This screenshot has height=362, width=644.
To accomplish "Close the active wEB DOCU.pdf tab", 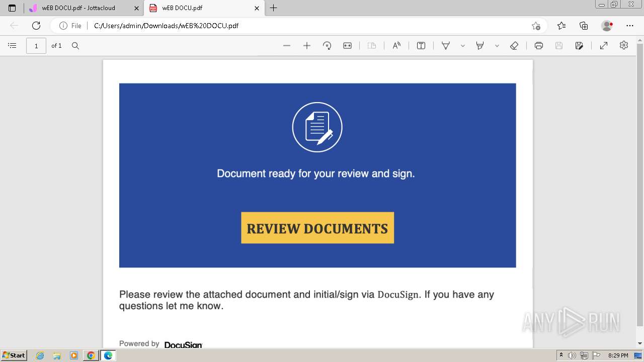I will pos(257,8).
